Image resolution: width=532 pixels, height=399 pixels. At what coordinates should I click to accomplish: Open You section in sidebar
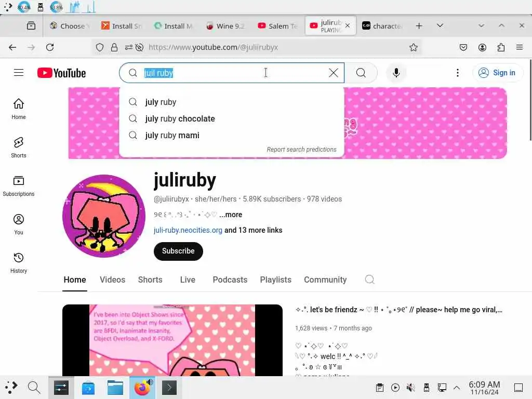coord(19,224)
